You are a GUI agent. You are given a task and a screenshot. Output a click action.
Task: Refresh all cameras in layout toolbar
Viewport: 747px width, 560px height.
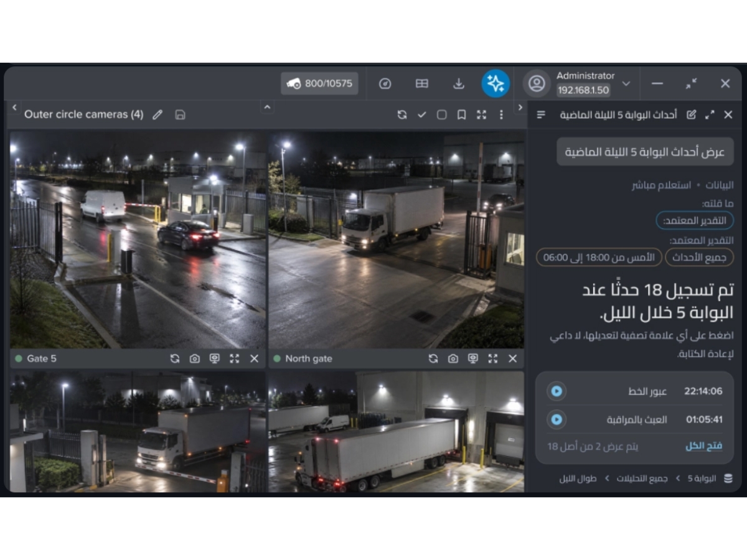402,114
